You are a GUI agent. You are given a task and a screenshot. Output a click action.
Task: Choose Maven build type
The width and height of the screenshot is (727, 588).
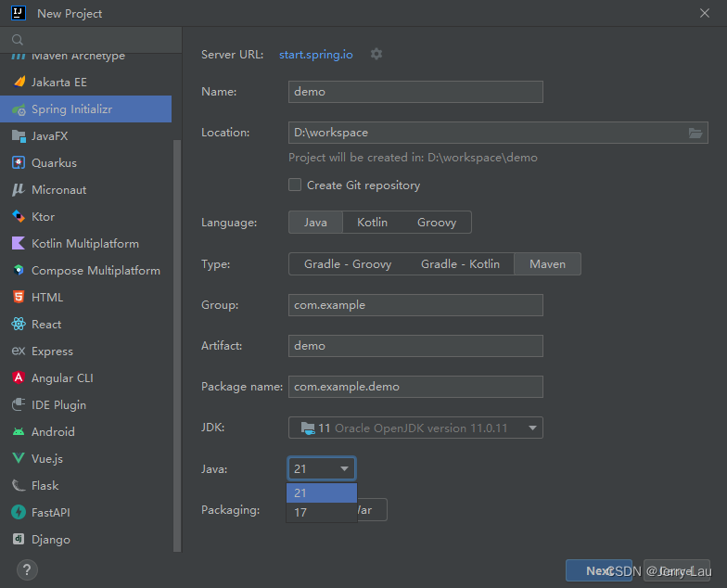click(x=547, y=263)
